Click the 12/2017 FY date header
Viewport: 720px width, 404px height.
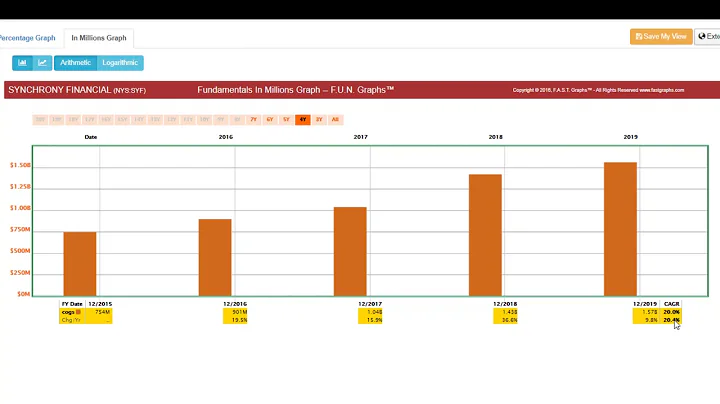pyautogui.click(x=370, y=304)
